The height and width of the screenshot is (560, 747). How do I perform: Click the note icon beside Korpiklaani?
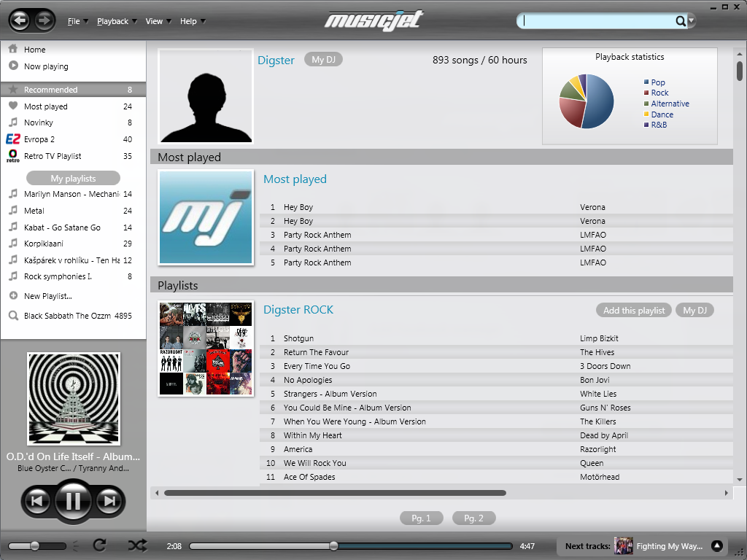pyautogui.click(x=13, y=244)
